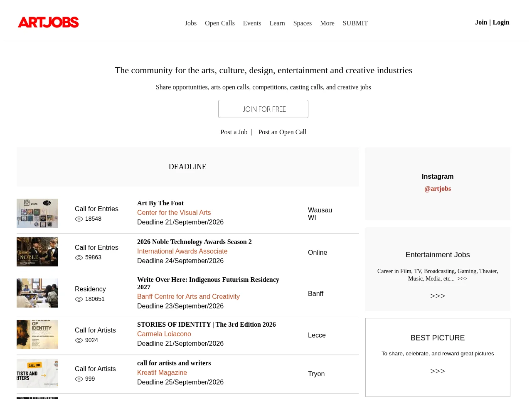Open the Open Calls menu item
This screenshot has width=532, height=399.
[x=220, y=23]
